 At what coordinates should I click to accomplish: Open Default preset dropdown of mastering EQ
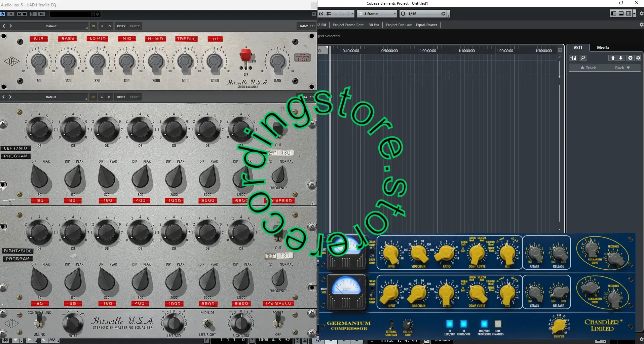click(x=51, y=97)
